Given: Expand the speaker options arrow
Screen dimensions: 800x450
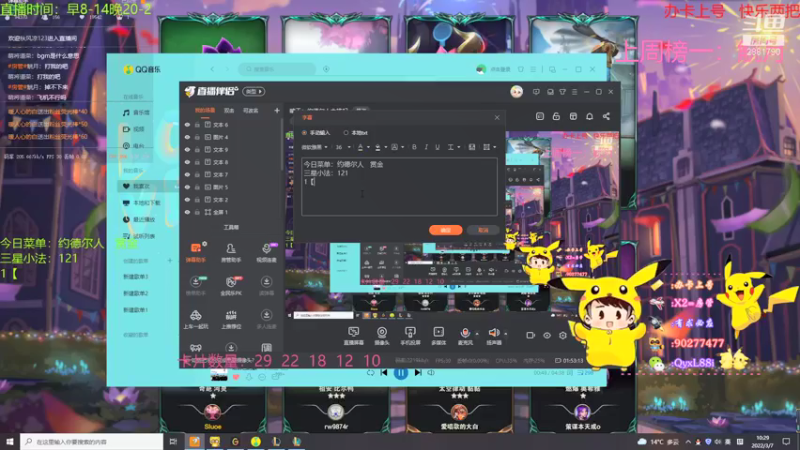Looking at the screenshot, I should click(506, 334).
